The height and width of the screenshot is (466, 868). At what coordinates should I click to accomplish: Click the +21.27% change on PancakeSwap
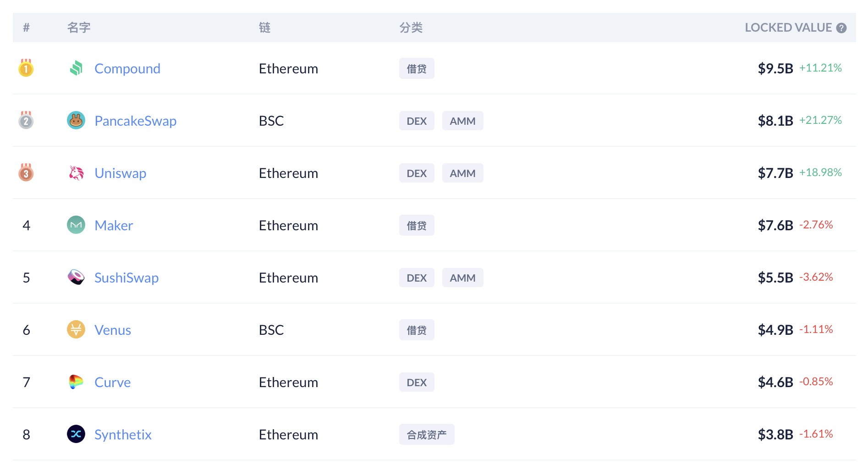(x=821, y=120)
